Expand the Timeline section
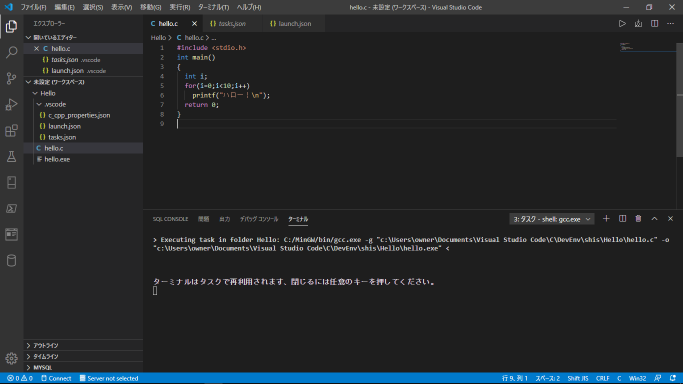 pos(83,356)
